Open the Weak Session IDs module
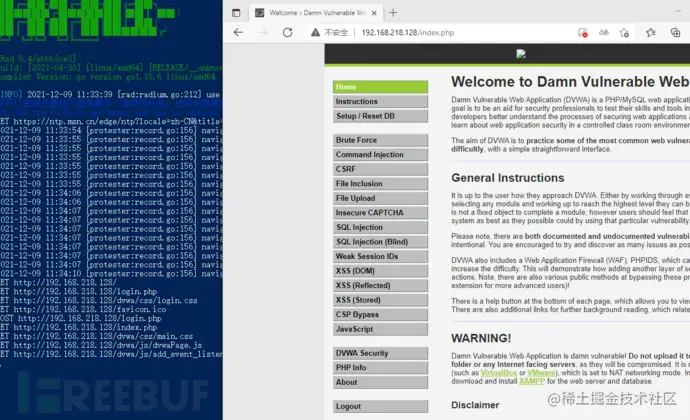 pos(380,256)
